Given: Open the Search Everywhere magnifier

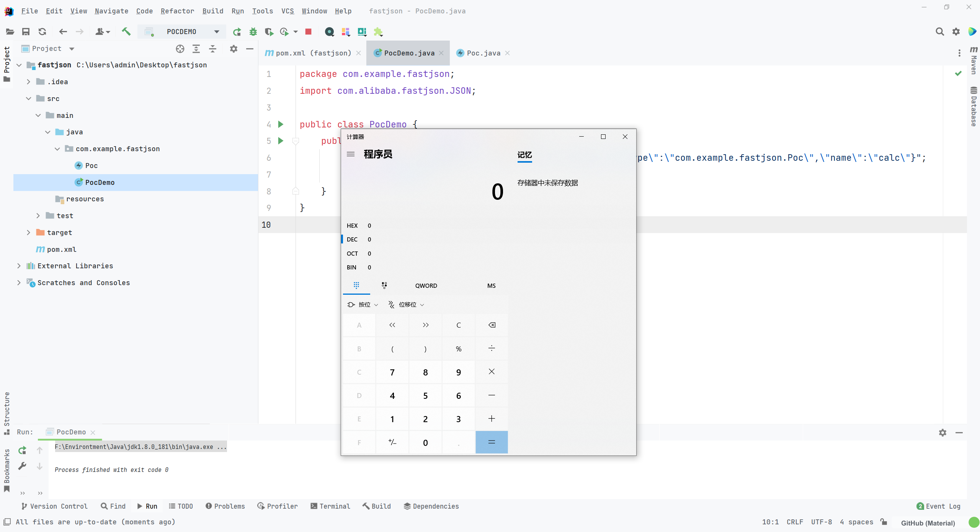Looking at the screenshot, I should pos(940,32).
